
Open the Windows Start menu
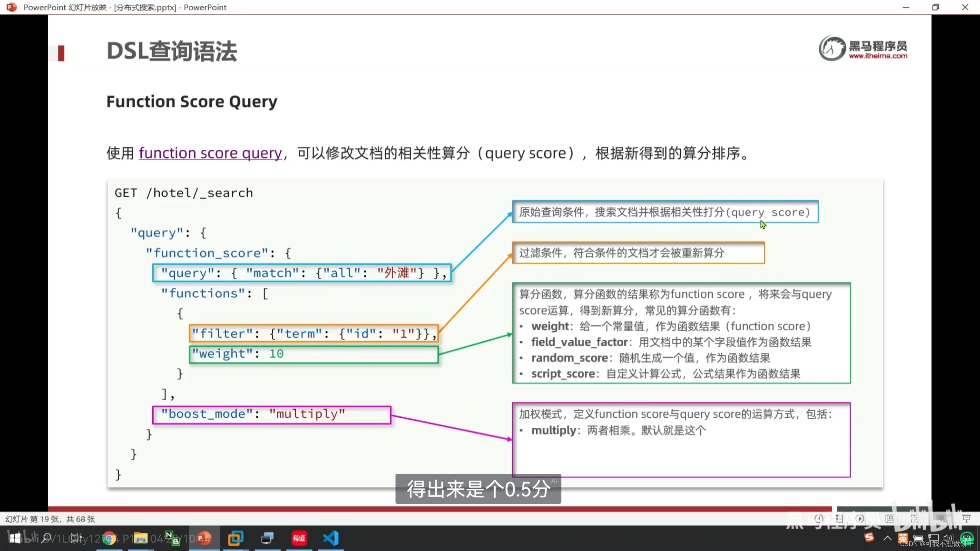click(15, 538)
